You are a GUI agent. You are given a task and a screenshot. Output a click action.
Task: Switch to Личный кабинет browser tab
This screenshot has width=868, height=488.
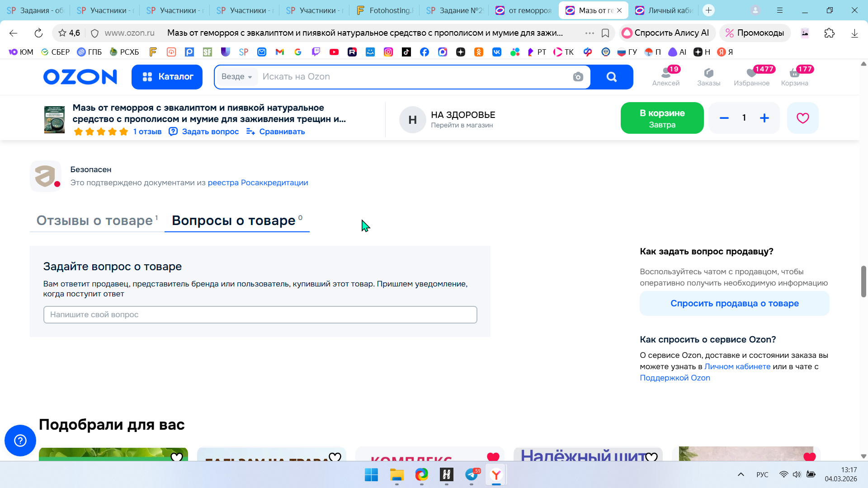click(664, 10)
